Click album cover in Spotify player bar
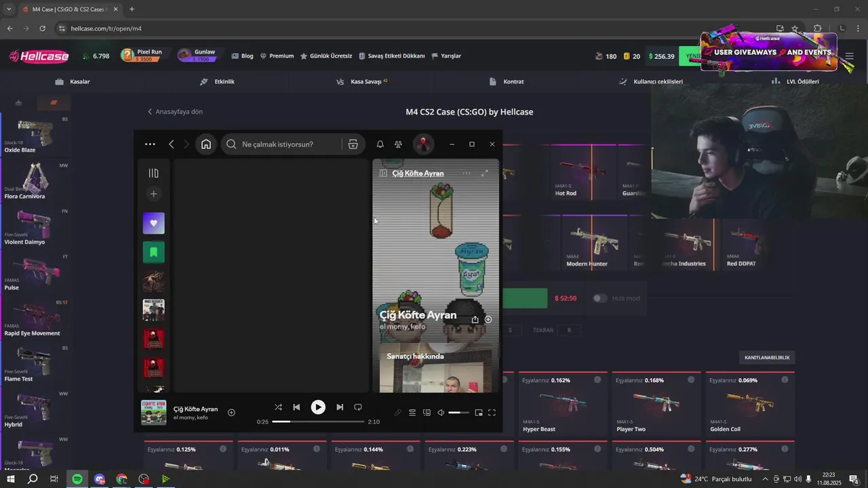The height and width of the screenshot is (488, 868). click(154, 413)
